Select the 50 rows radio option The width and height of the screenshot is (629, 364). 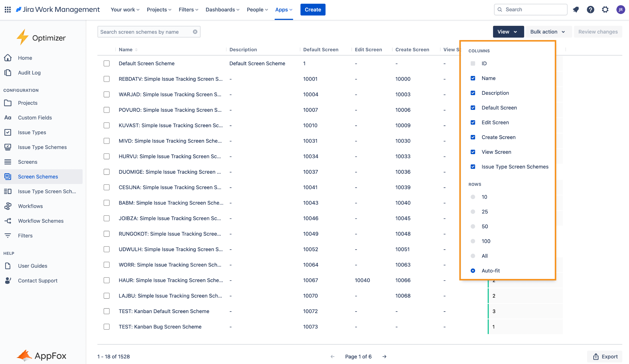[x=473, y=226]
